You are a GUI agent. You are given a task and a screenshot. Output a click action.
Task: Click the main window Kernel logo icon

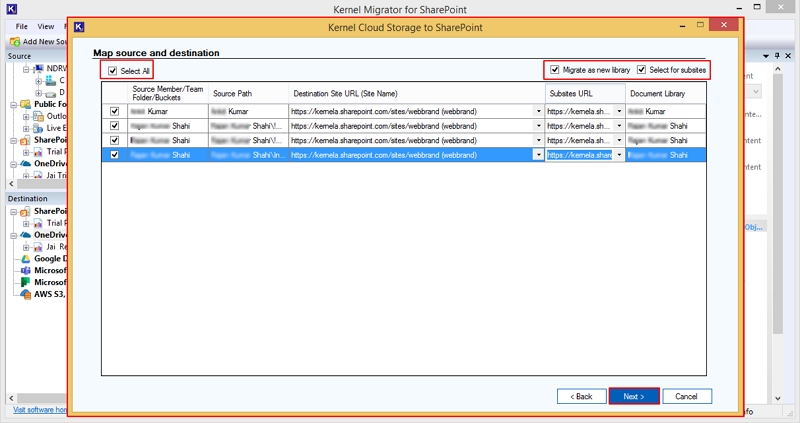click(11, 9)
